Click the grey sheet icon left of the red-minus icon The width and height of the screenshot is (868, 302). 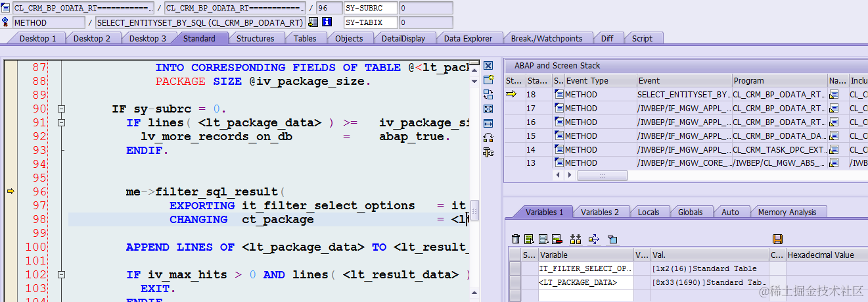click(543, 239)
